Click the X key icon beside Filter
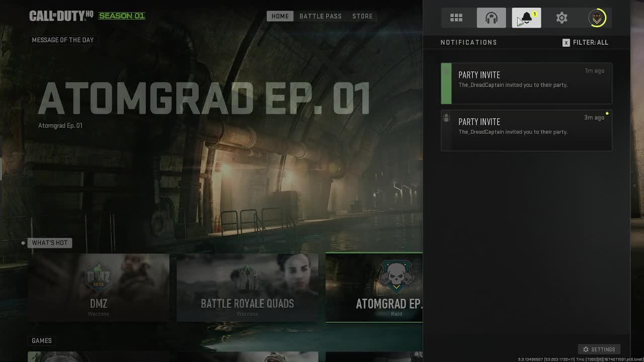The height and width of the screenshot is (362, 644). coord(566,43)
